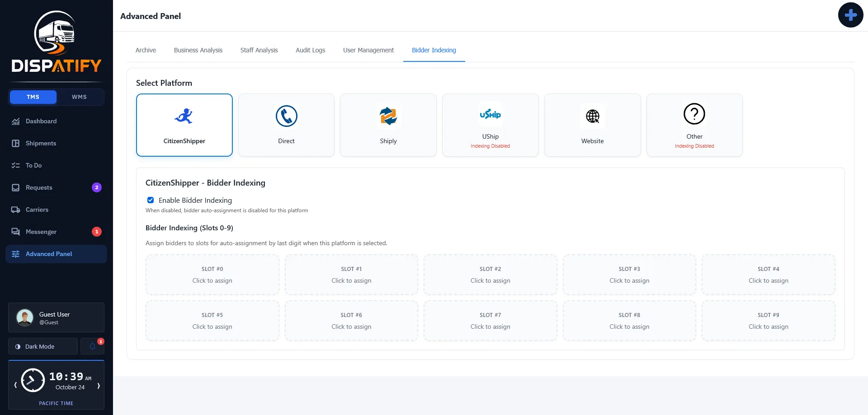The height and width of the screenshot is (415, 868).
Task: Assign a bidder to Slot #0
Action: tap(212, 275)
